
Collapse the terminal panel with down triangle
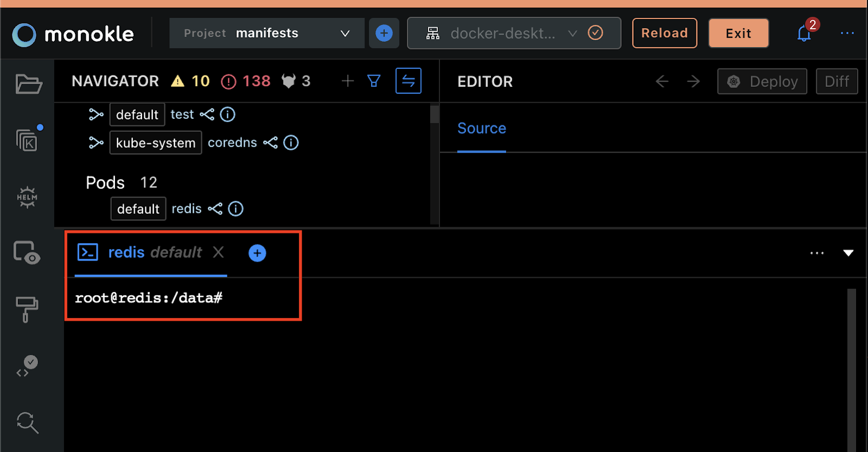848,253
